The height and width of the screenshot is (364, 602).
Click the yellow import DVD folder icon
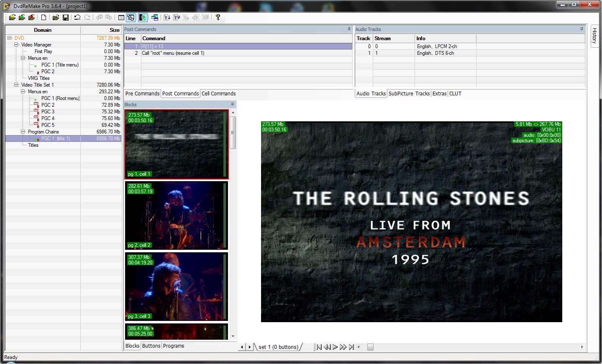12,17
